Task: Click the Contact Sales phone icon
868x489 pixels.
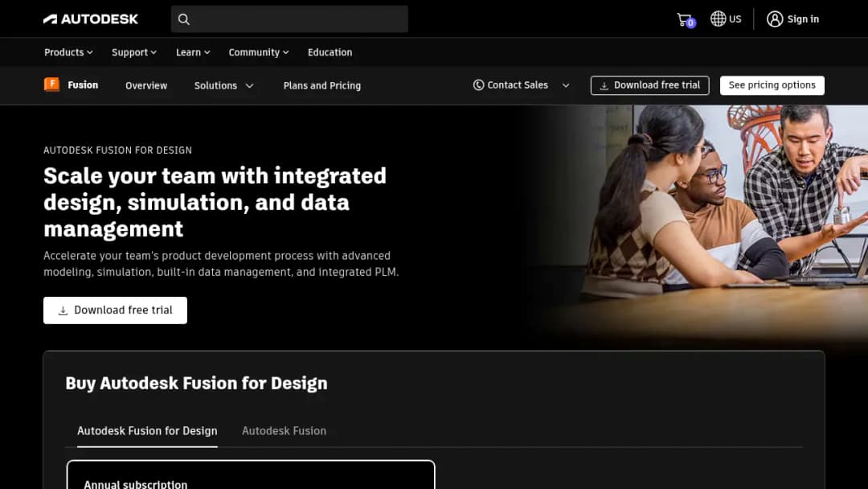Action: pos(478,84)
